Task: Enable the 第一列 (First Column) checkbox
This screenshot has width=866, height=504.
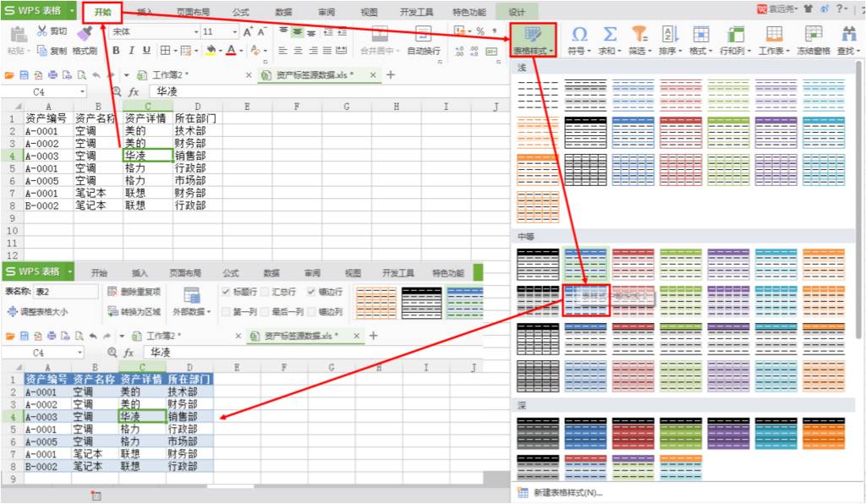Action: coord(227,310)
